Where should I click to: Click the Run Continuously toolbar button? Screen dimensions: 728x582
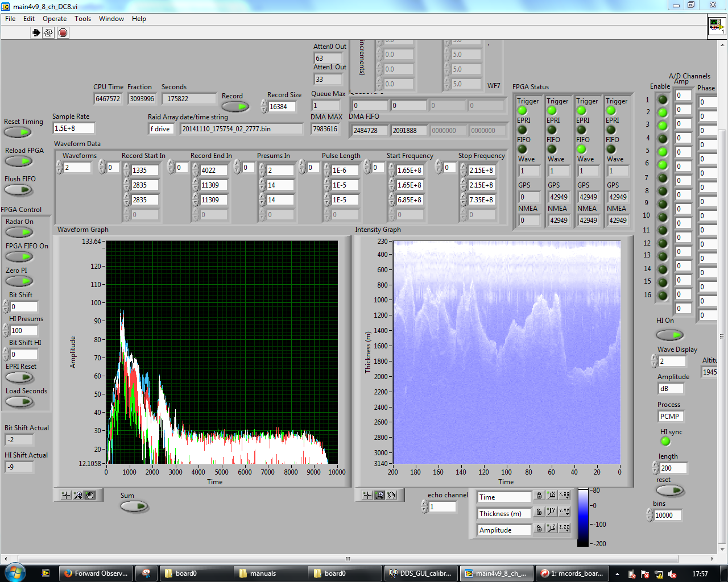49,32
